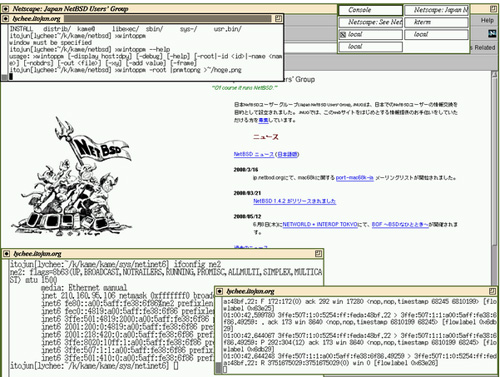This screenshot has height=377, width=500.
Task: Click the Related button in Netscape toolbar
Action: click(x=484, y=48)
